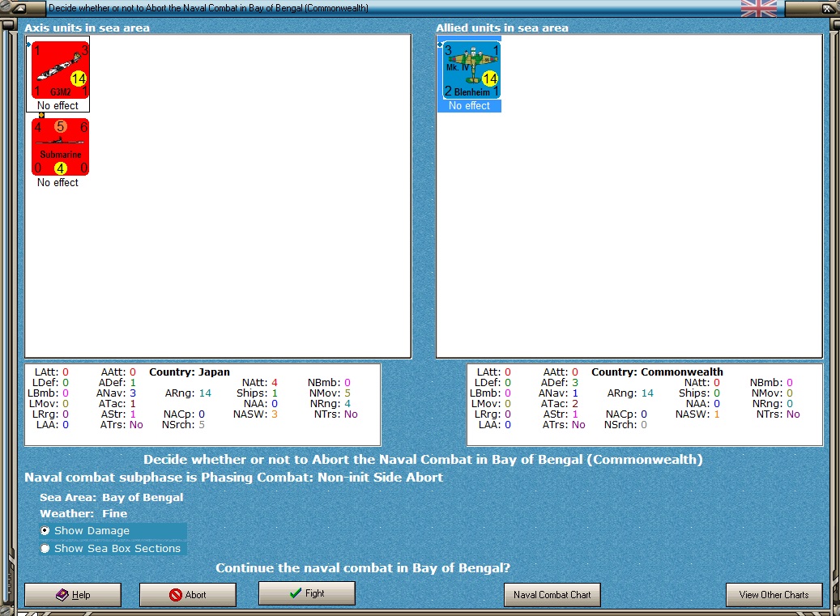Image resolution: width=840 pixels, height=616 pixels.
Task: Open the Help button
Action: point(73,595)
